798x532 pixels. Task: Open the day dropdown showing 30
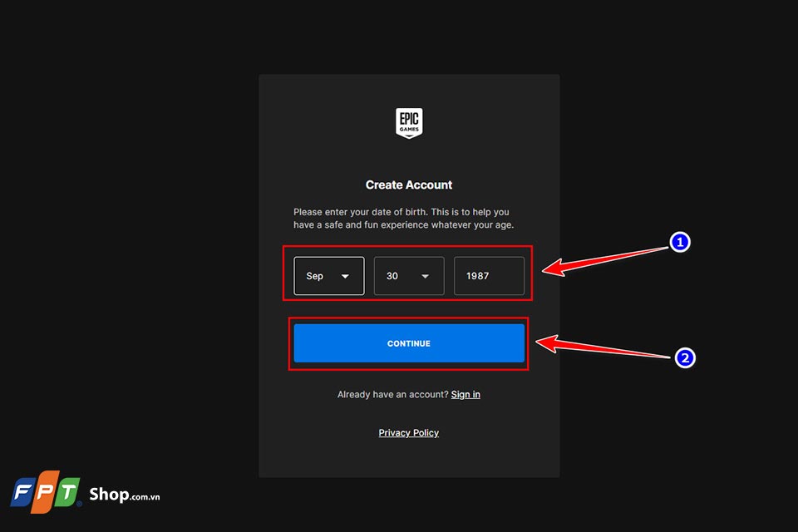[x=409, y=276]
